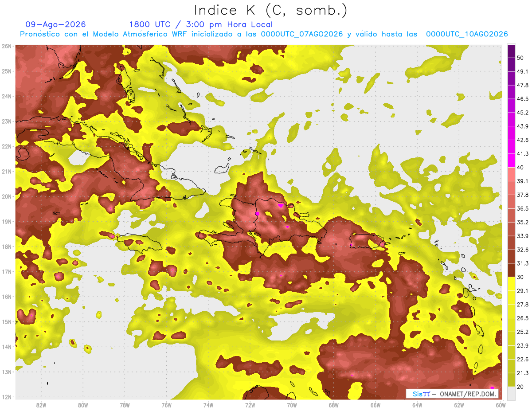Click the "24N" latitude axis label
Image resolution: width=532 pixels, height=411 pixels.
click(x=7, y=96)
